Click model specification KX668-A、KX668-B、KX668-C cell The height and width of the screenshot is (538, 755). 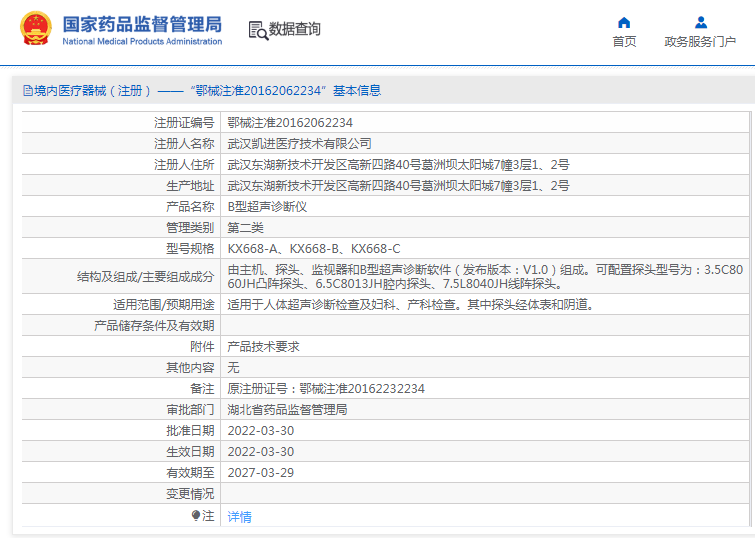tap(314, 249)
